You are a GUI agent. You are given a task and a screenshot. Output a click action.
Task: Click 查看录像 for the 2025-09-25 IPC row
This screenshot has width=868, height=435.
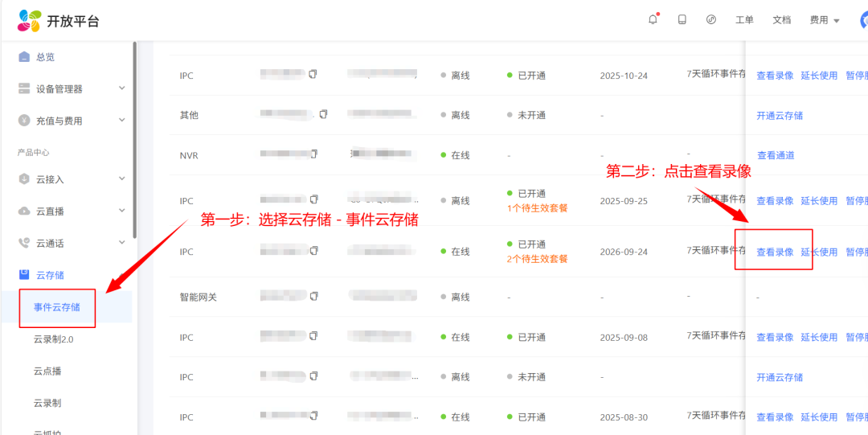pos(775,200)
